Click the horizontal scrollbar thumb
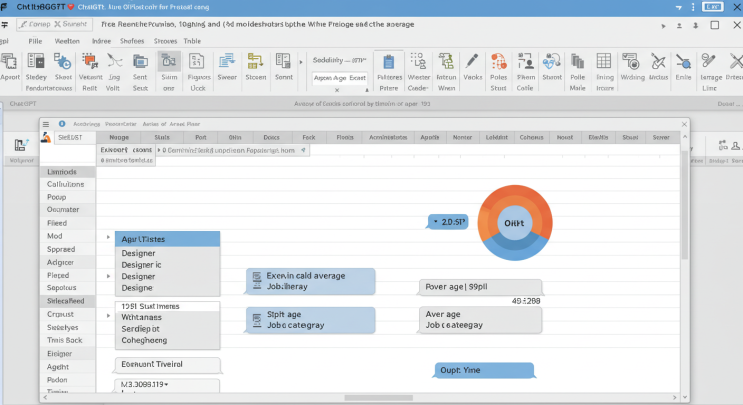 (378, 397)
